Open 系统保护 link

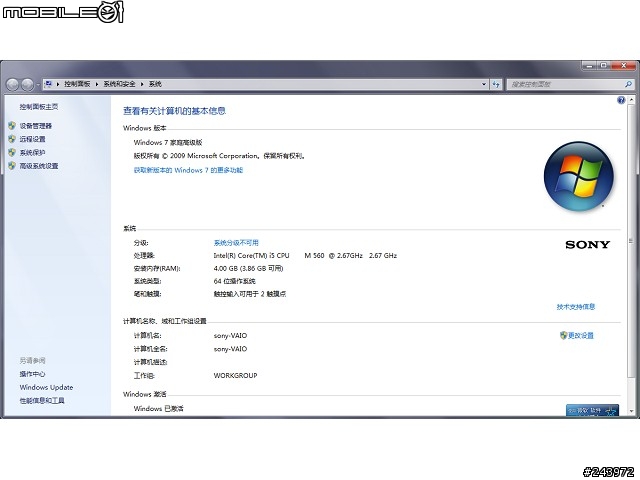(x=32, y=153)
